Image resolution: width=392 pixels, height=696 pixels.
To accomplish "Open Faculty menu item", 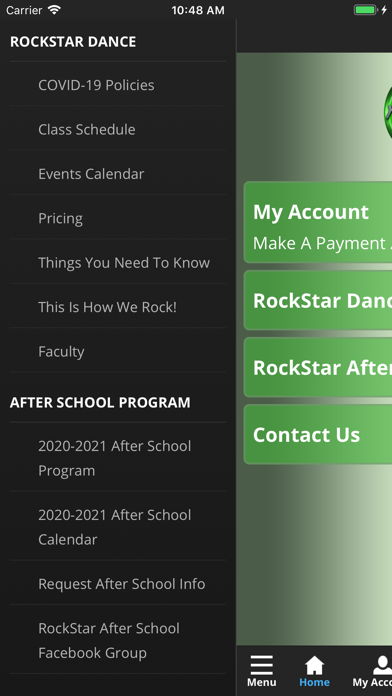I will click(x=118, y=351).
